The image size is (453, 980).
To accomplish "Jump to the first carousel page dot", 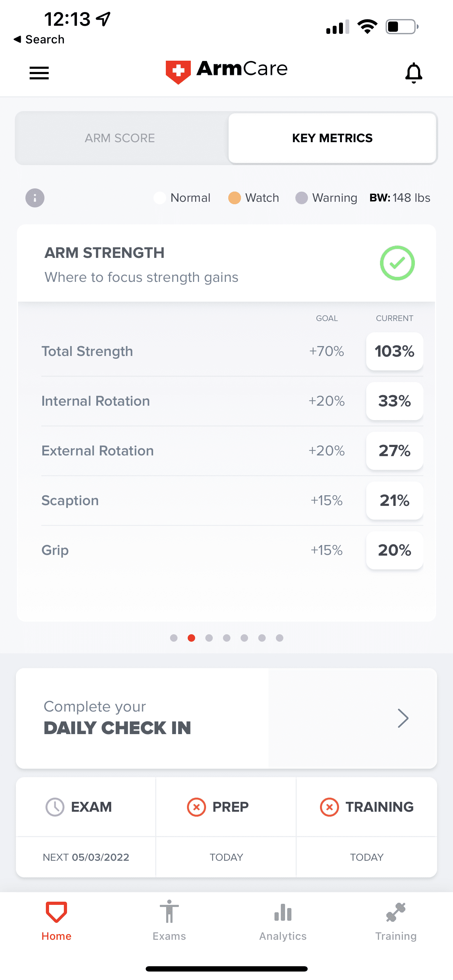I will pos(174,638).
